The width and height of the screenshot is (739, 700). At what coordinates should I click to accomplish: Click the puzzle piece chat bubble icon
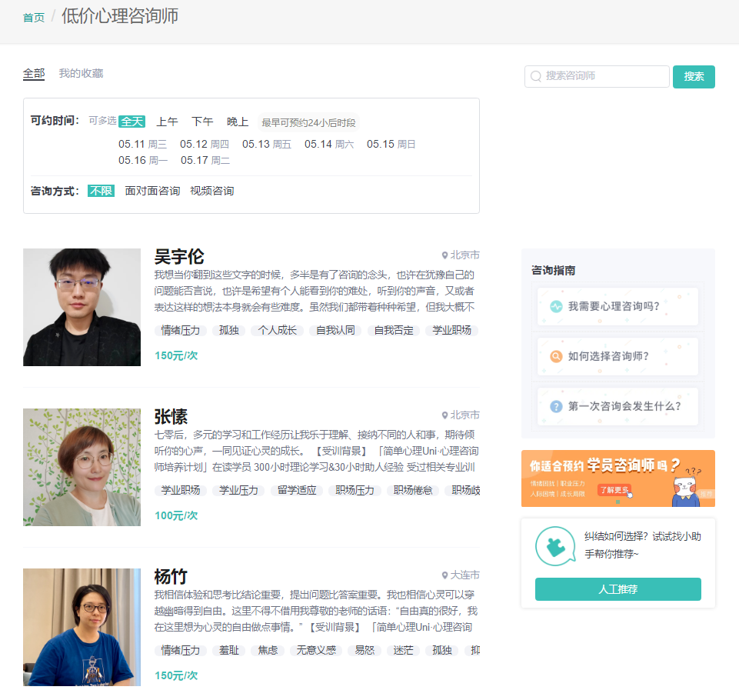click(554, 546)
